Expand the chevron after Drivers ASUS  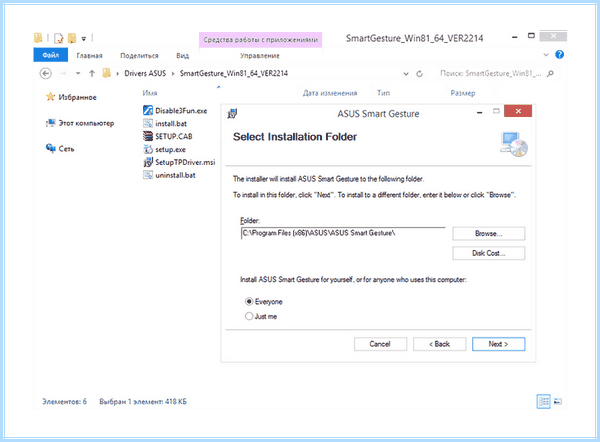[173, 73]
